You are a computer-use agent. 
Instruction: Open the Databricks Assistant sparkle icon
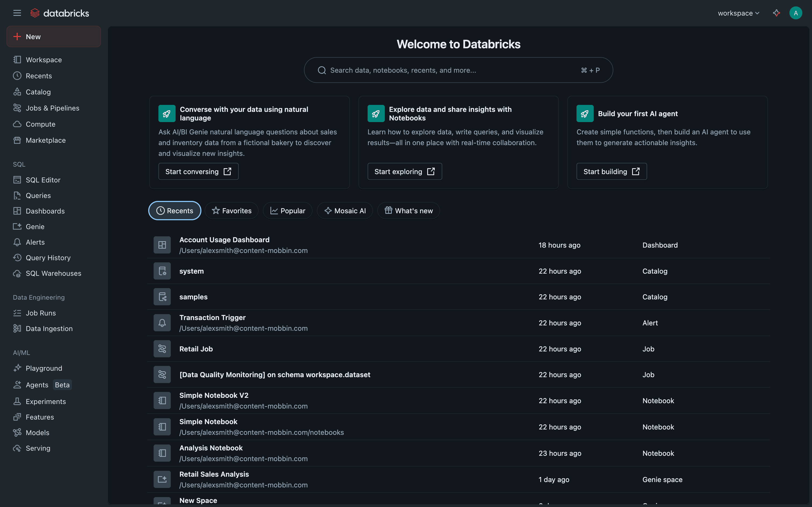coord(776,13)
